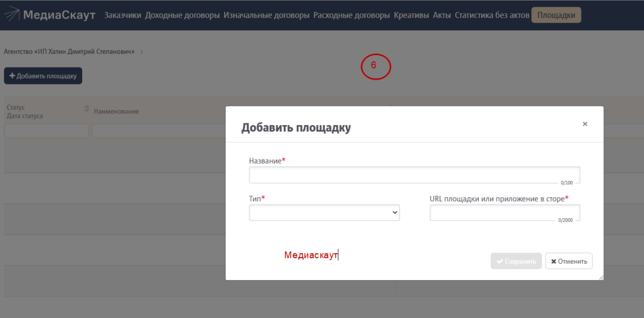
Task: Click the breadcrumb chevron arrow
Action: [142, 52]
